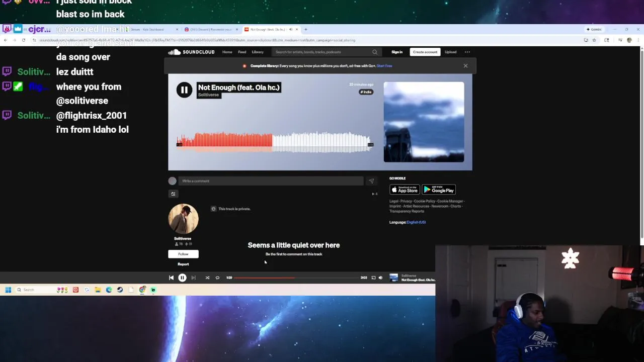Screen dimensions: 644x362
Task: Click the browser back arrow
Action: 6,40
